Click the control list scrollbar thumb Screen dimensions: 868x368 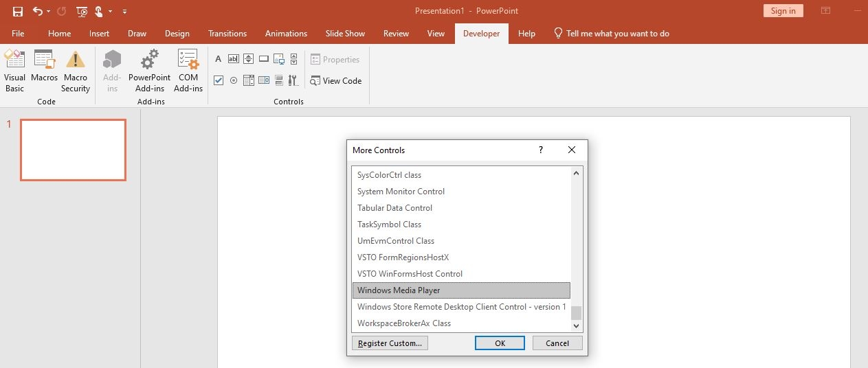(x=576, y=312)
